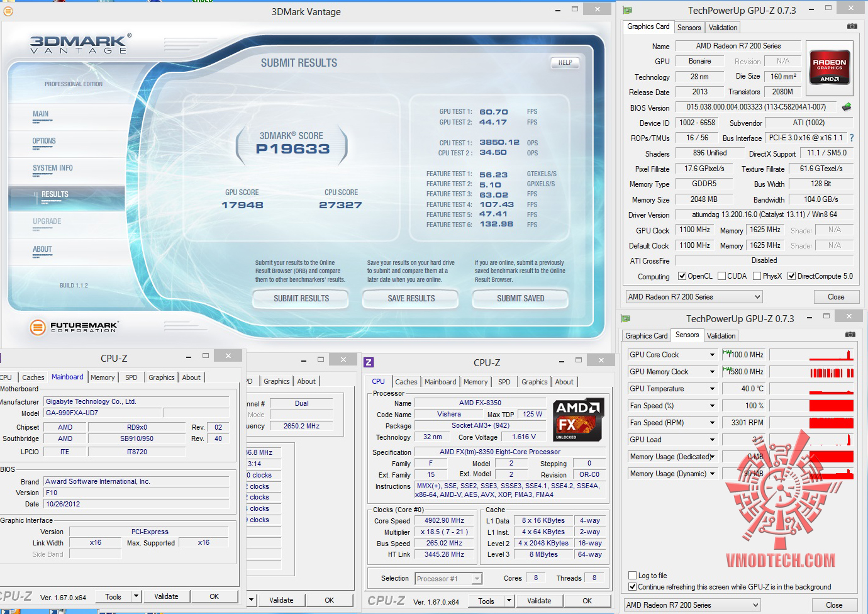Switch to Sensors tab in top GPU-Z window
868x614 pixels.
[x=689, y=28]
